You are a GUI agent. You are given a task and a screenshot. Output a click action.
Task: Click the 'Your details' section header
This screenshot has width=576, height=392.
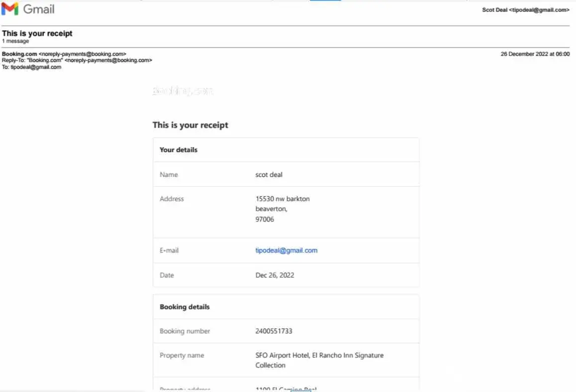click(179, 150)
